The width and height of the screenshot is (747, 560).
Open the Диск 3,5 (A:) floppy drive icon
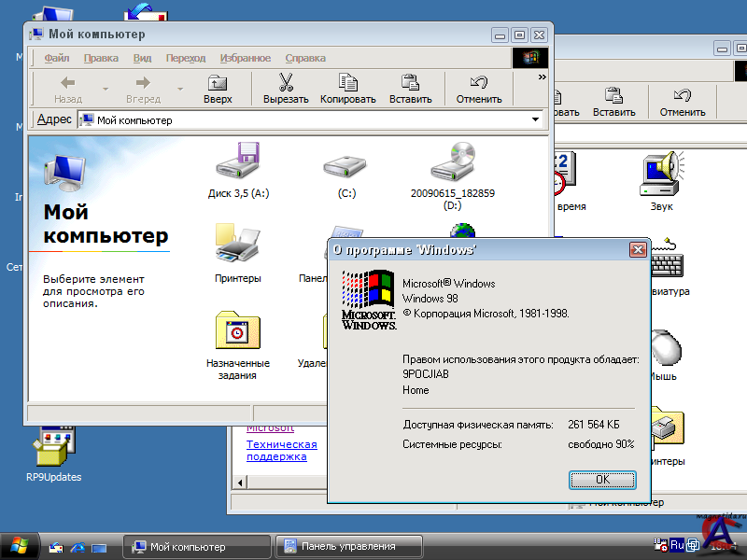pos(238,162)
